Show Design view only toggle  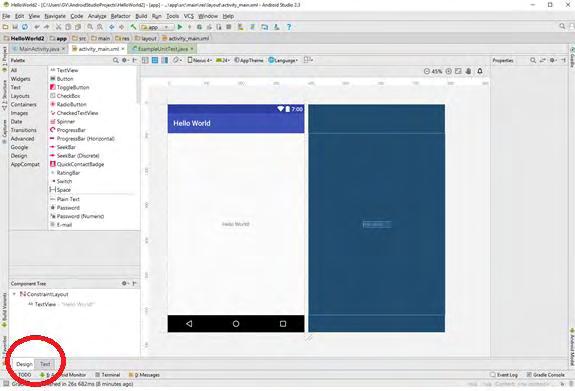point(145,60)
